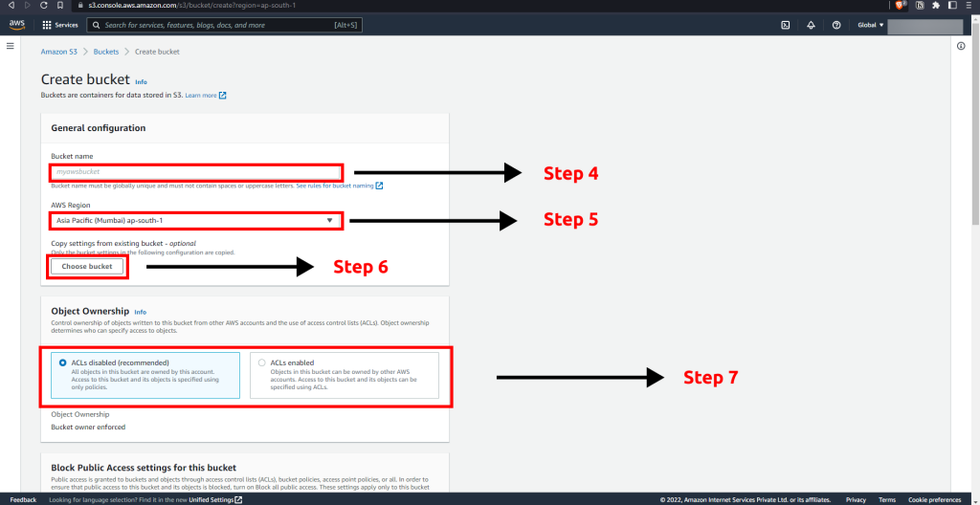Open the info panel icon at right
The width and height of the screenshot is (980, 505).
(x=961, y=46)
